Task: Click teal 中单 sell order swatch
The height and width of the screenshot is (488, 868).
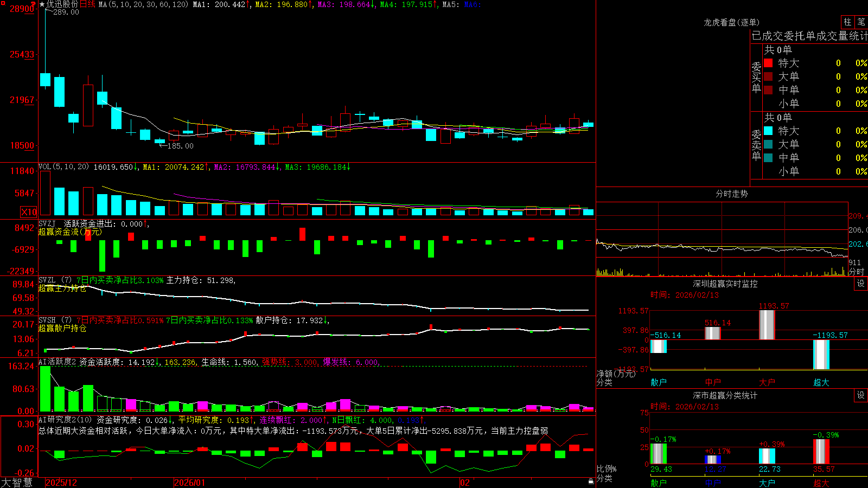Action: [768, 158]
